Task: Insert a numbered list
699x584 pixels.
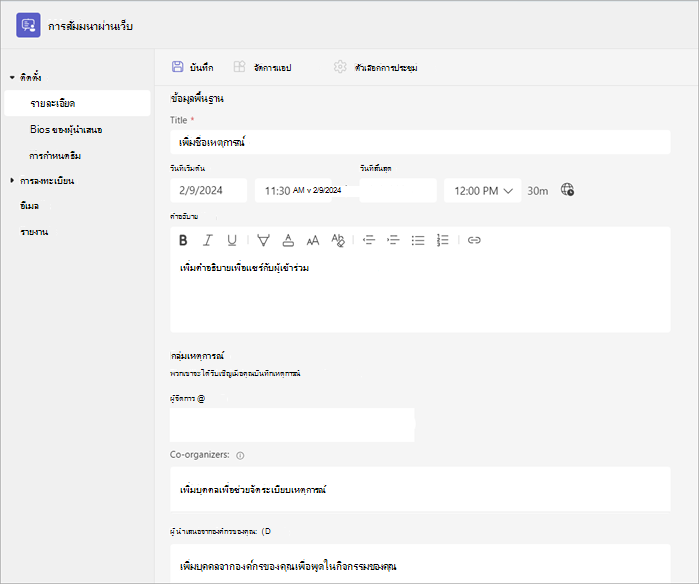Action: pos(442,240)
